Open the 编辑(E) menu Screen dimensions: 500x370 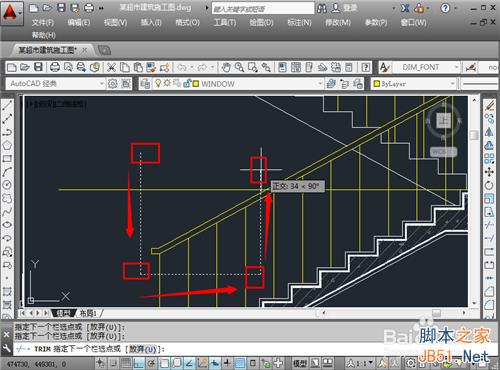click(79, 23)
